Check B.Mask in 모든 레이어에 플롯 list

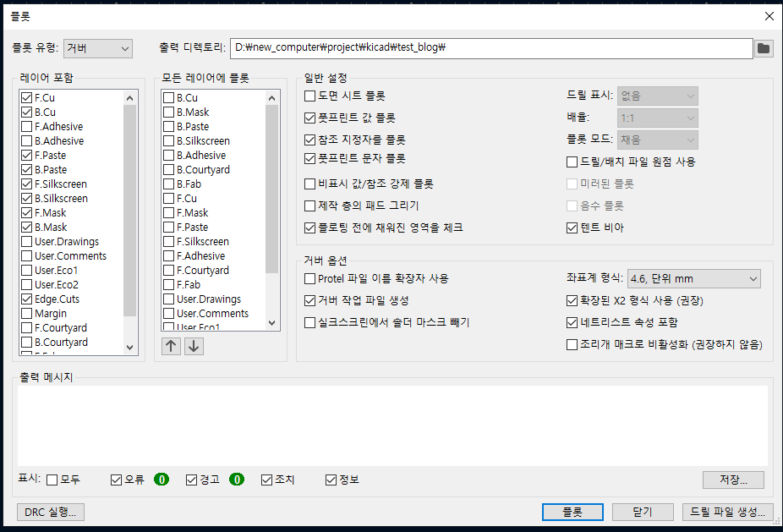(168, 112)
